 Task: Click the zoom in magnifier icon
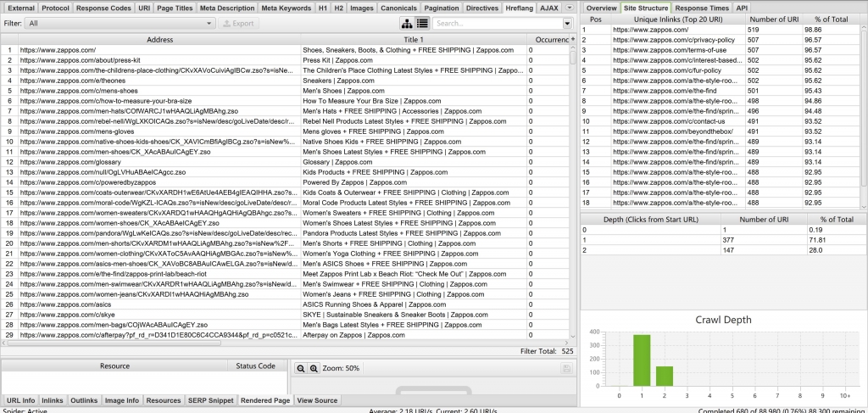pos(314,368)
